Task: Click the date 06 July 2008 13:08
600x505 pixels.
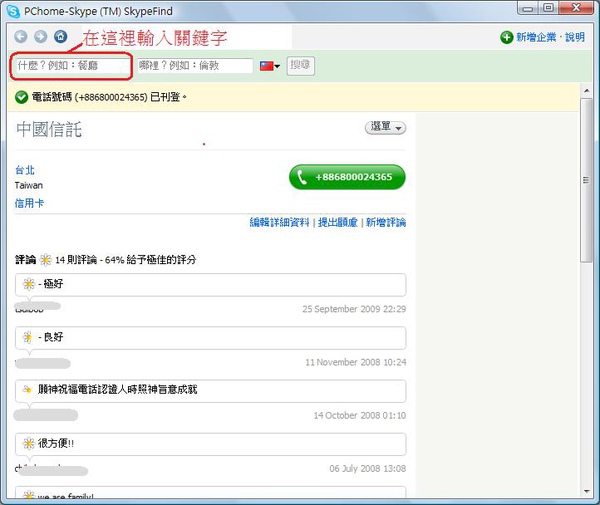Action: tap(367, 469)
